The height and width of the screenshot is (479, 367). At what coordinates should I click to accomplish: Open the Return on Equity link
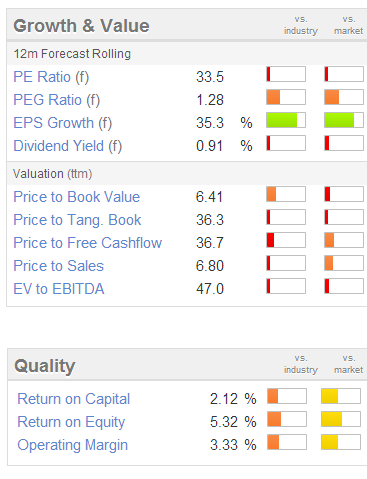(71, 422)
